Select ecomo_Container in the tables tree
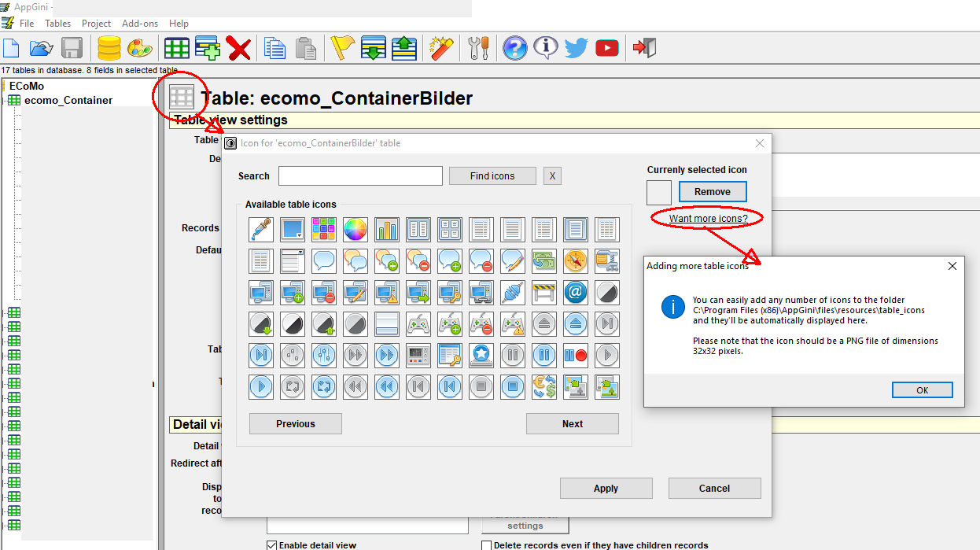Viewport: 980px width, 550px height. pyautogui.click(x=68, y=100)
